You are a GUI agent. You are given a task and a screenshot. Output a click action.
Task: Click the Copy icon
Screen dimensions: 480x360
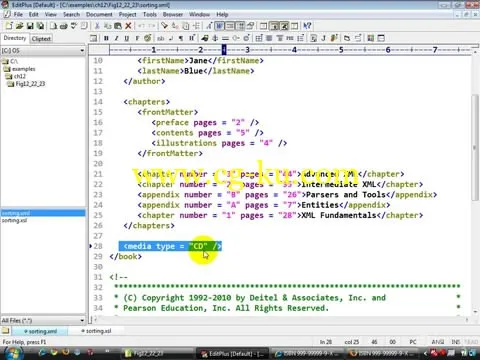click(x=107, y=26)
